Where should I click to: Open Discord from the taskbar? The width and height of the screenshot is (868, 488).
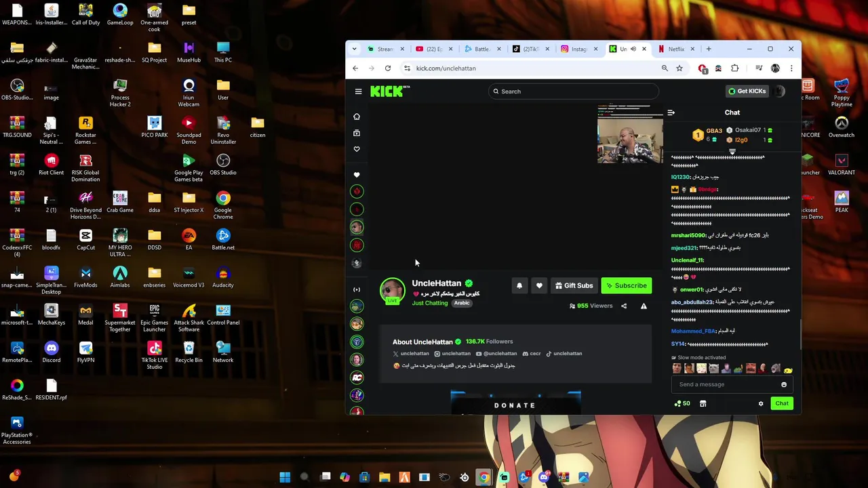coord(544,478)
